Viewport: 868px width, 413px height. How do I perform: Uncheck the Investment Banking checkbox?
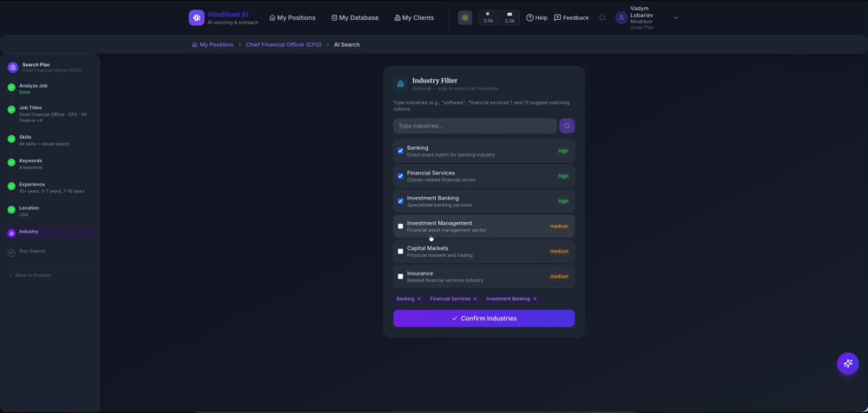tap(400, 201)
